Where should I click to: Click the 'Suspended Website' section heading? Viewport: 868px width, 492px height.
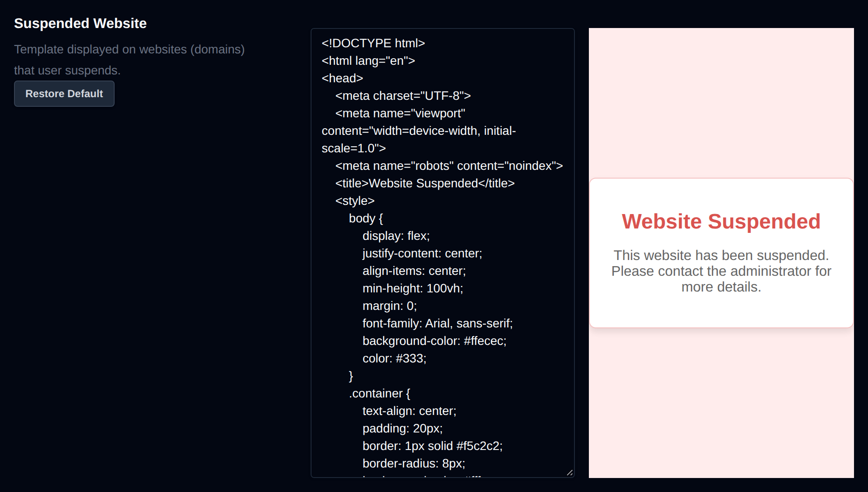pyautogui.click(x=80, y=23)
